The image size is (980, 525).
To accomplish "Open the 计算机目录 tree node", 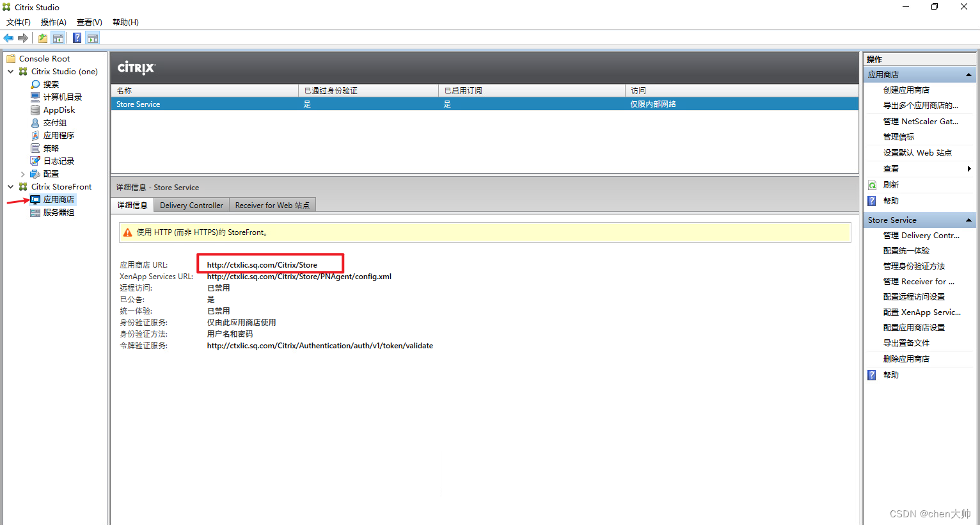I will coord(62,97).
